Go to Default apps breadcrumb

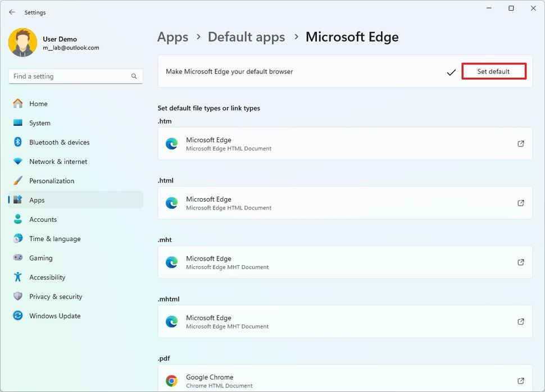pos(246,37)
